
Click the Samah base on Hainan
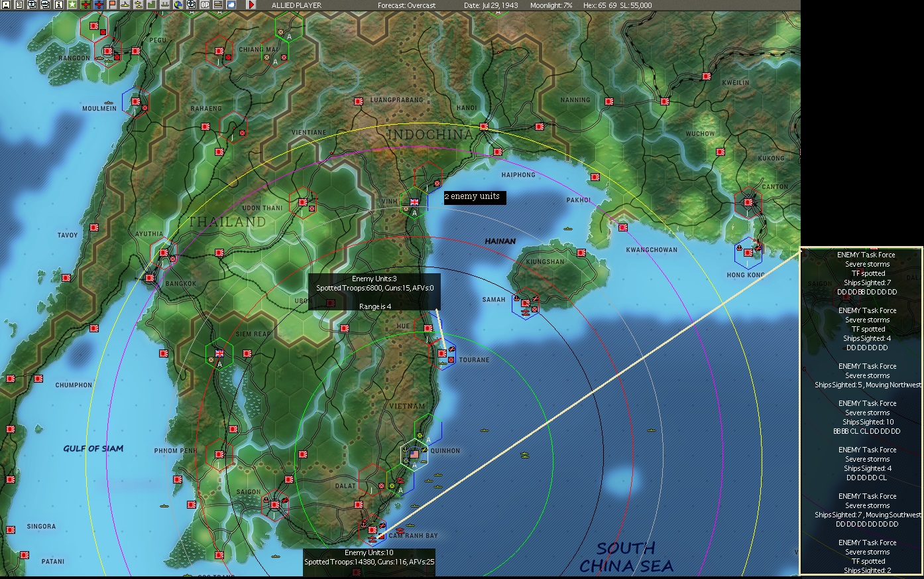click(526, 303)
